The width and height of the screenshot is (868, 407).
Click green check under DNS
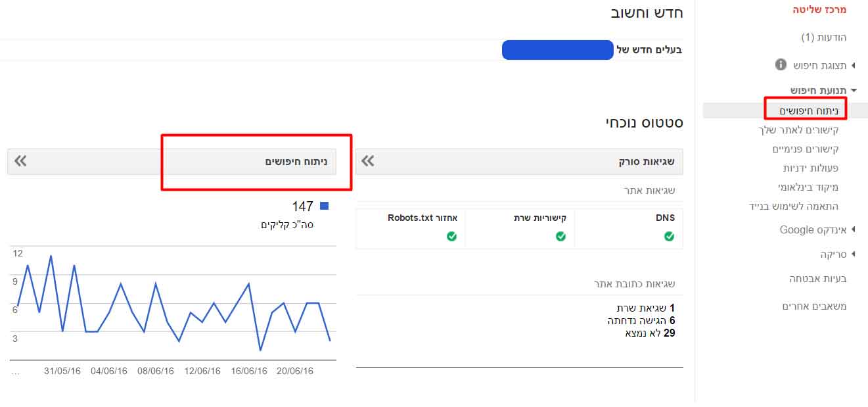(x=669, y=237)
